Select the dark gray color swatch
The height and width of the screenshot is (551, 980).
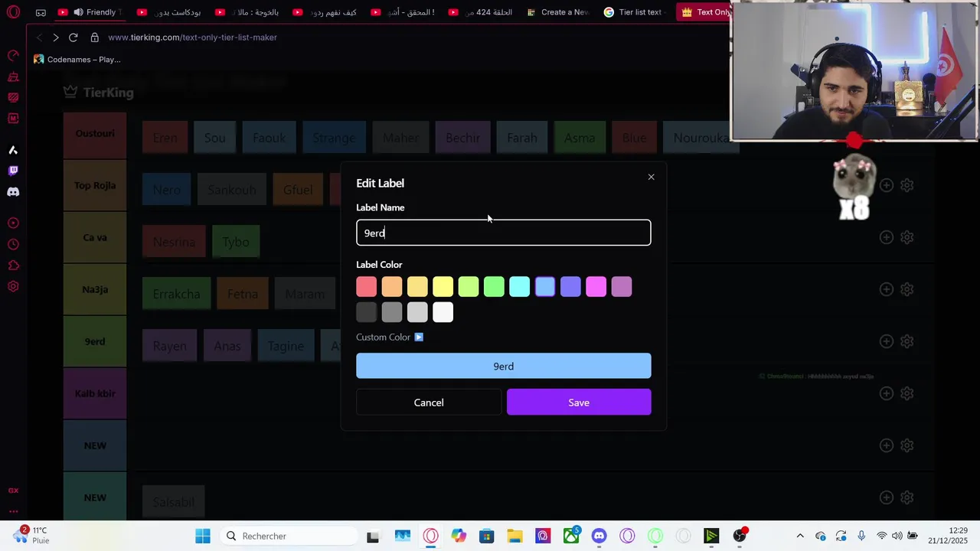pos(367,312)
